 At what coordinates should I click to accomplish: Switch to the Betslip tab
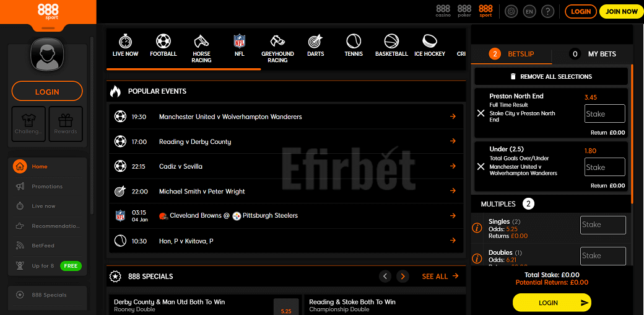coord(511,54)
